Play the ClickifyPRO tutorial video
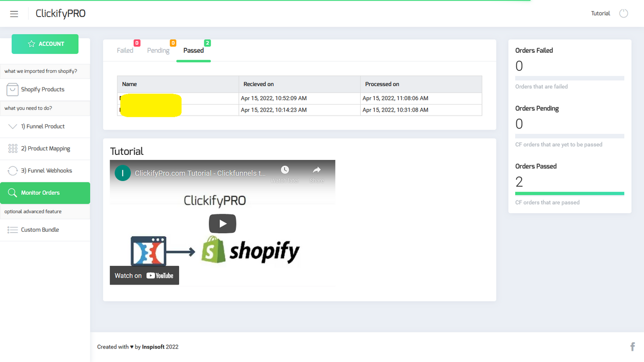644x362 pixels. [222, 224]
